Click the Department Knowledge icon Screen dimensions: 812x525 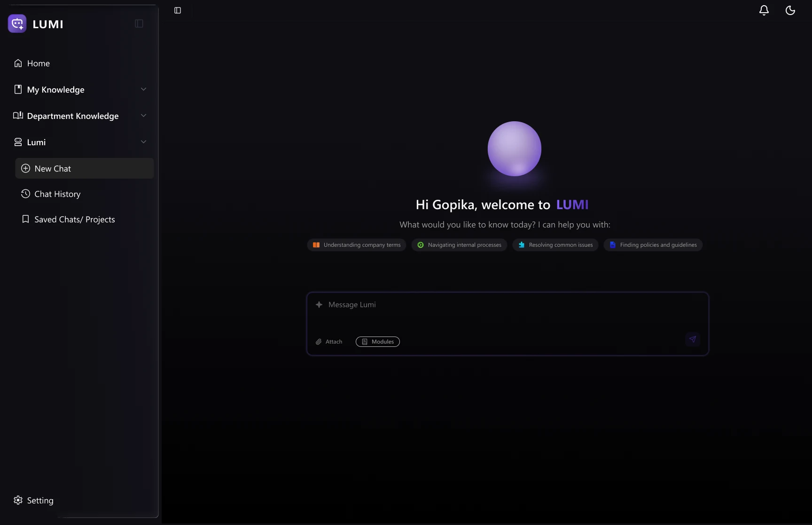click(18, 116)
